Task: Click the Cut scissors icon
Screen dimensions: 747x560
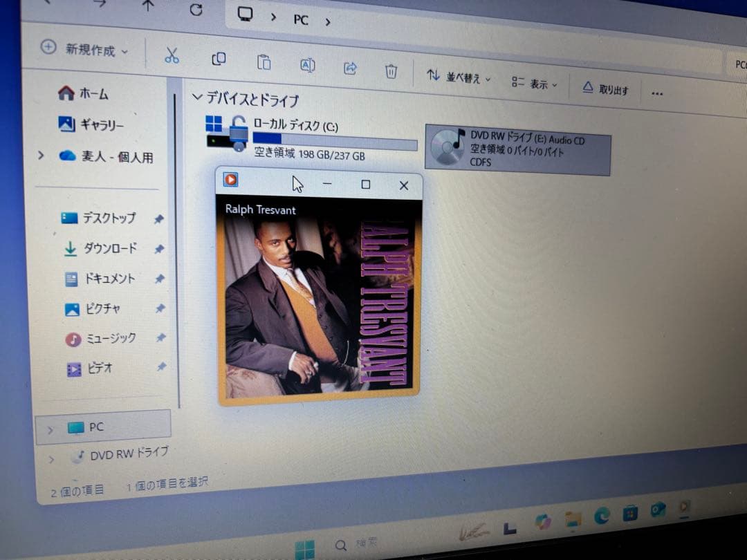Action: 172,55
